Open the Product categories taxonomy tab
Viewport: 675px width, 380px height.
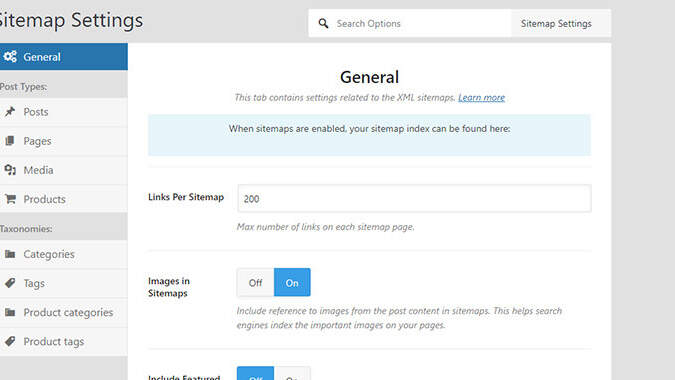click(64, 312)
